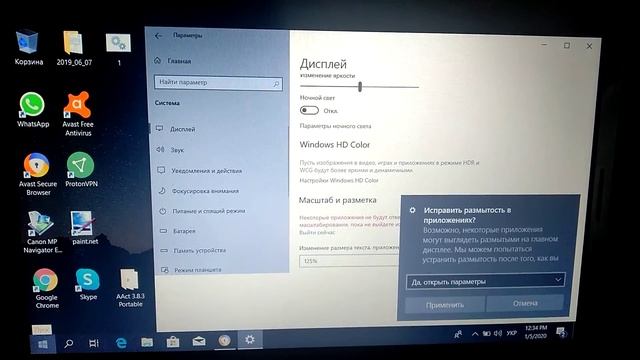The width and height of the screenshot is (640, 360).
Task: Launch the ProtonVPN desktop shortcut
Action: (x=81, y=169)
